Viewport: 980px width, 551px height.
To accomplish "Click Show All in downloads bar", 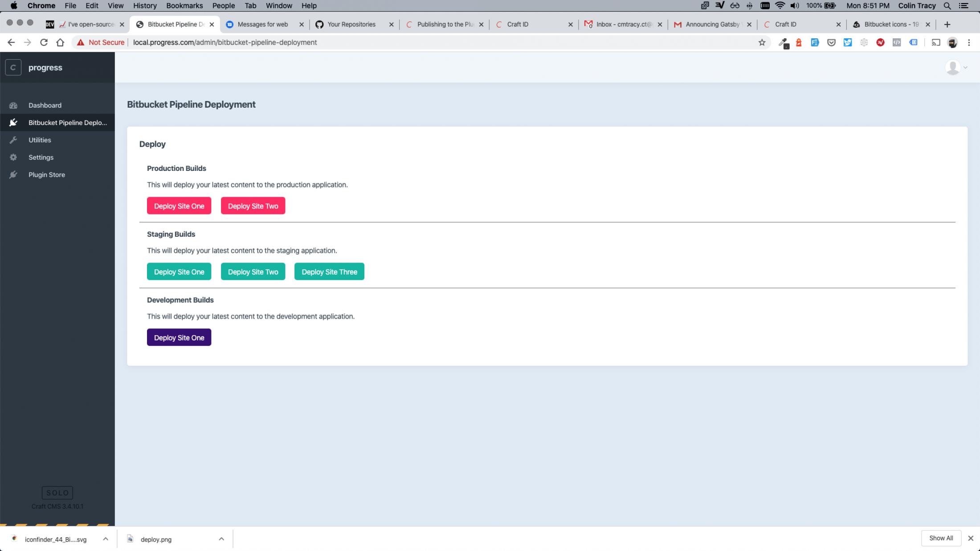I will [x=941, y=538].
